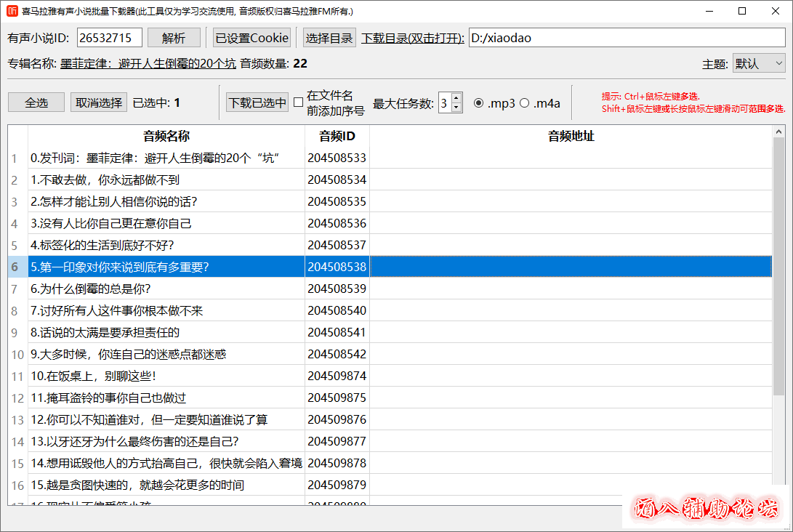Click the 音频ID column header
Image resolution: width=793 pixels, height=532 pixels.
tap(337, 136)
